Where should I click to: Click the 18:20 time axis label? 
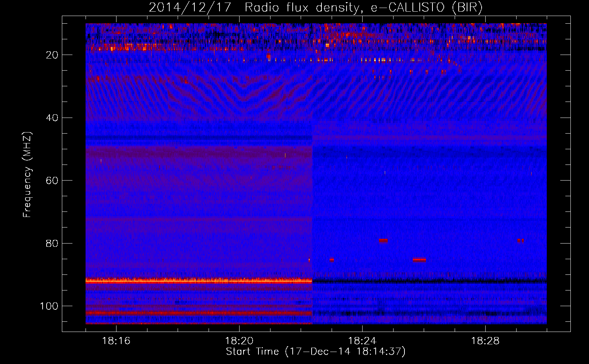[x=239, y=341]
